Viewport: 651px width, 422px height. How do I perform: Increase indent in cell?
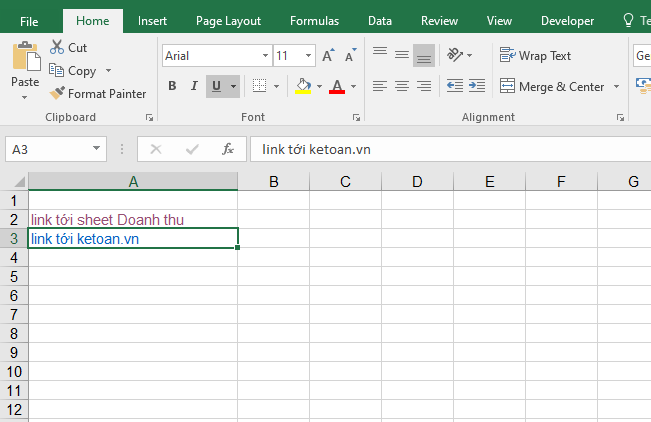coord(477,86)
